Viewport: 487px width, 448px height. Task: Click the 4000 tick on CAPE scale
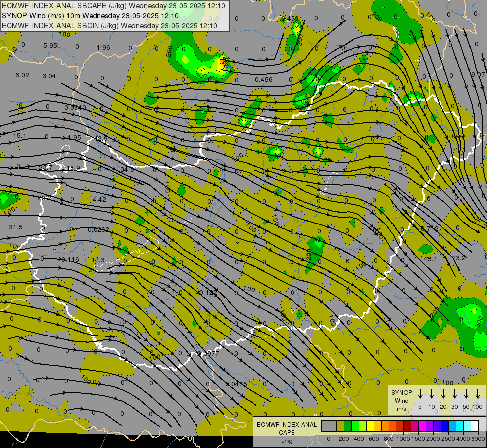(x=463, y=439)
